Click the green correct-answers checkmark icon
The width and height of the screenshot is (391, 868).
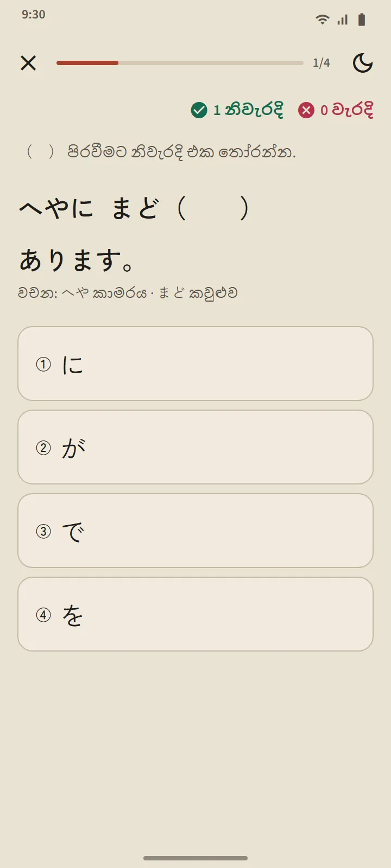point(199,110)
